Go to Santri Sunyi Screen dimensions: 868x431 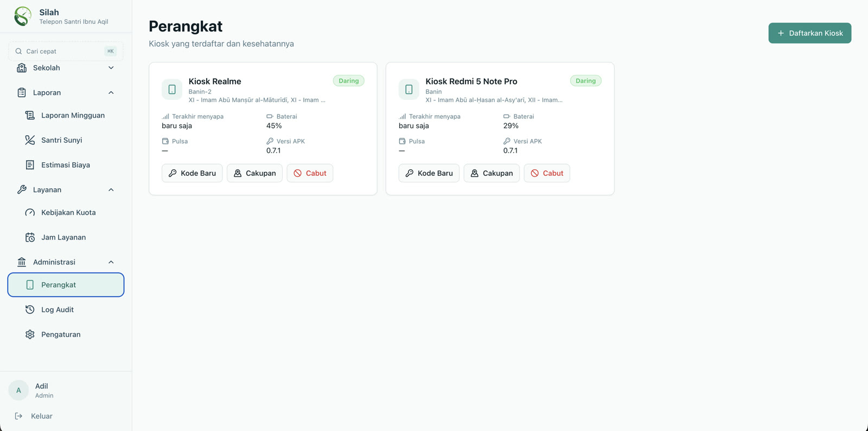[66, 140]
